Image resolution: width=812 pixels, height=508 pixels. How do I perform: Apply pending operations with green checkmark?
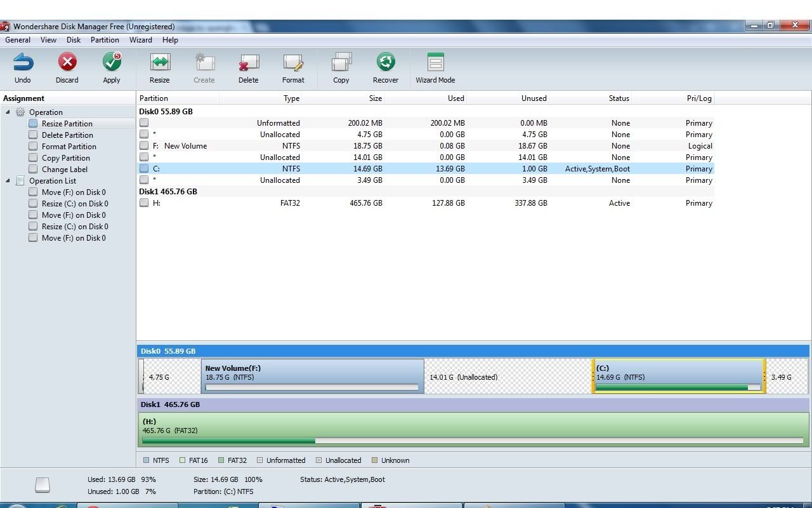(112, 62)
